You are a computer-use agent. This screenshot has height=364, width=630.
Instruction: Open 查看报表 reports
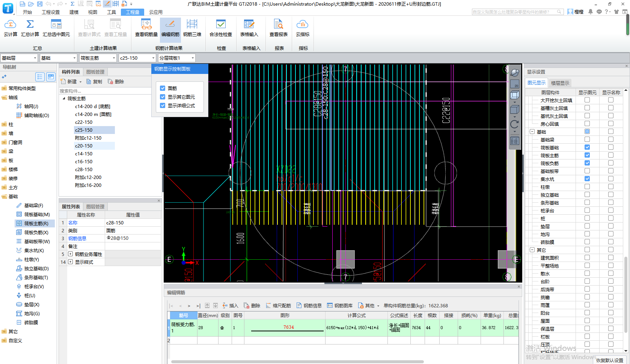click(x=279, y=28)
